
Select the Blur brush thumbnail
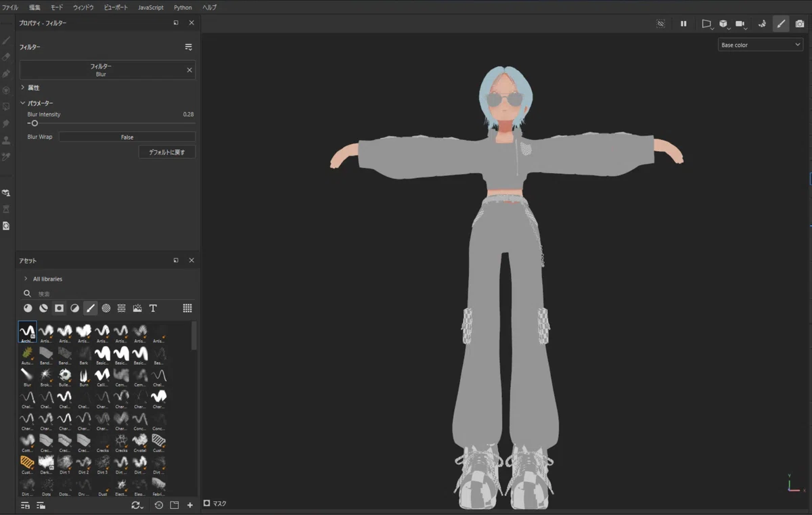[x=27, y=376]
